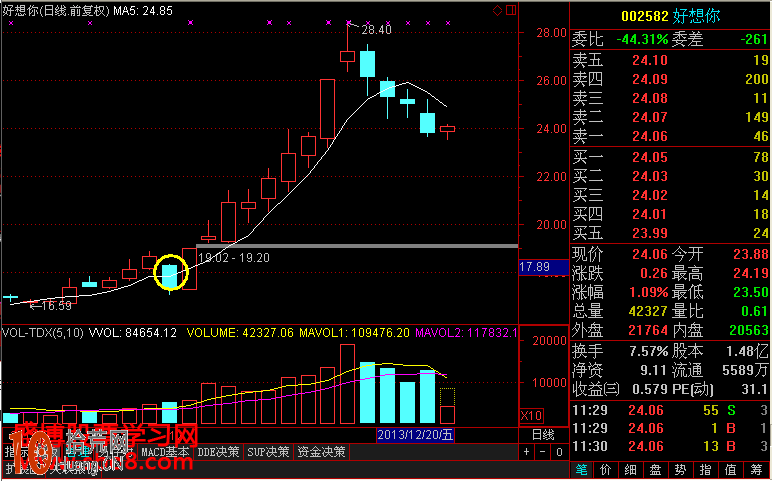Switch to the 资金决策 indicator tab
772x481 pixels.
(x=321, y=451)
